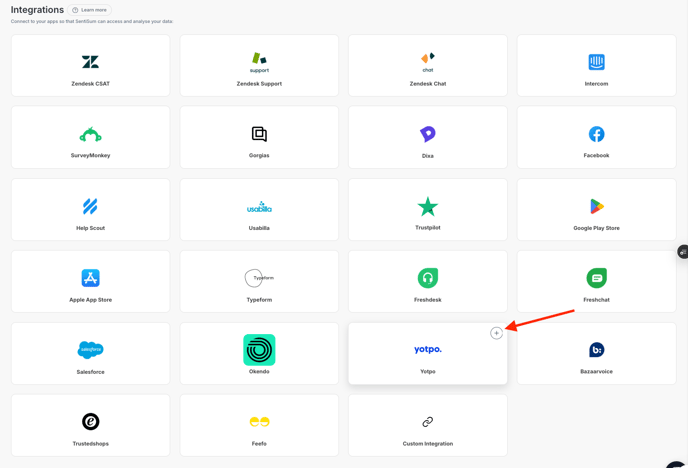688x468 pixels.
Task: Click the Gorgias label text
Action: tap(259, 155)
